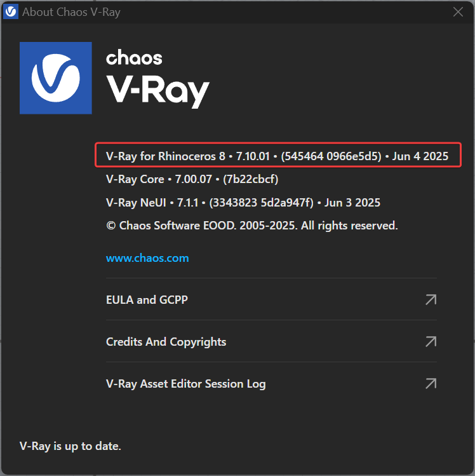Screen dimensions: 475x476
Task: Click the large blue V-Ray logo
Action: point(56,78)
